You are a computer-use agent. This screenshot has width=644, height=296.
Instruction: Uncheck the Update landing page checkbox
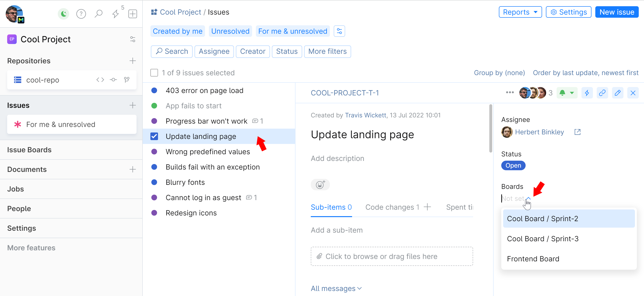click(x=154, y=136)
